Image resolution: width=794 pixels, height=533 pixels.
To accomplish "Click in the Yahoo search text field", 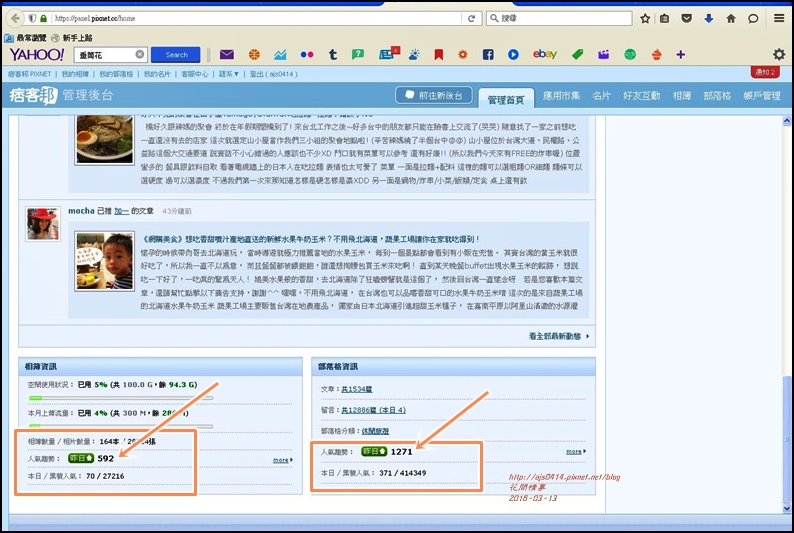I will point(105,55).
